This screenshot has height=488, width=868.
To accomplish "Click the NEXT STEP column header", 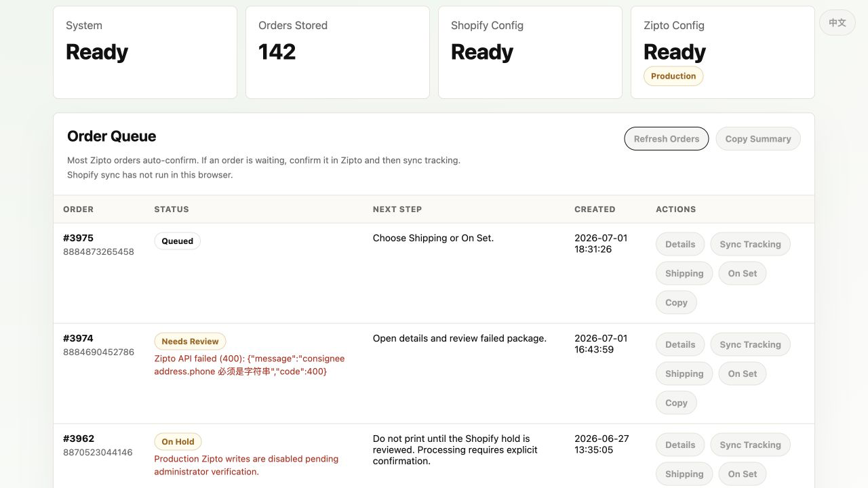I will click(x=397, y=209).
